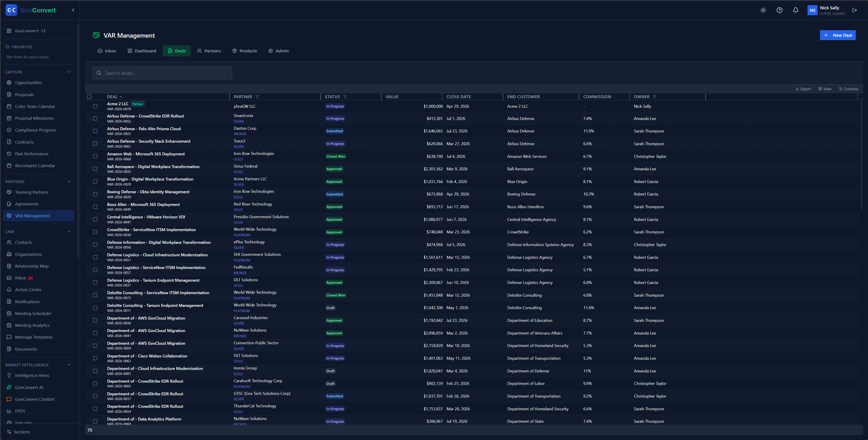Open Relationship Map
The height and width of the screenshot is (440, 868).
(x=32, y=266)
